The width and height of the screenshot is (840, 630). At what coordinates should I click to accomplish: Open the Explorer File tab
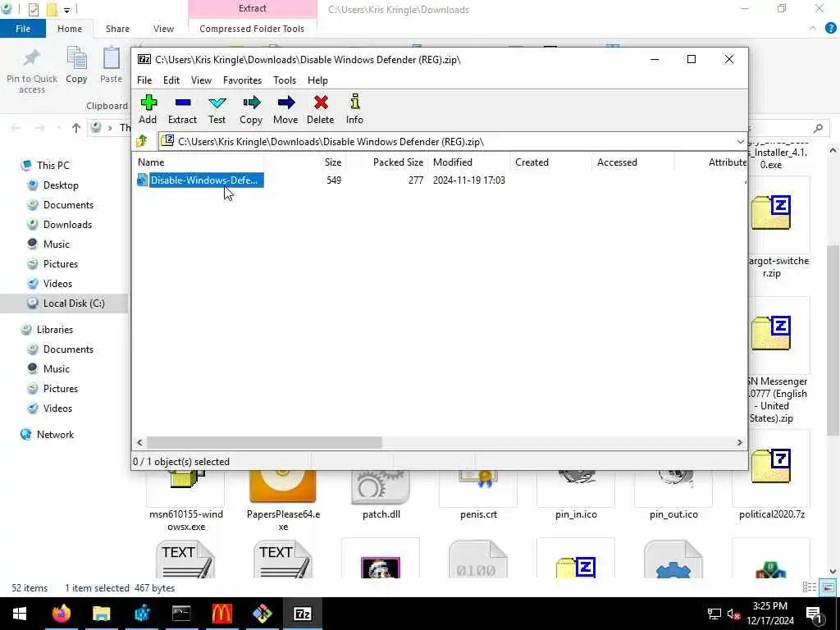[23, 29]
